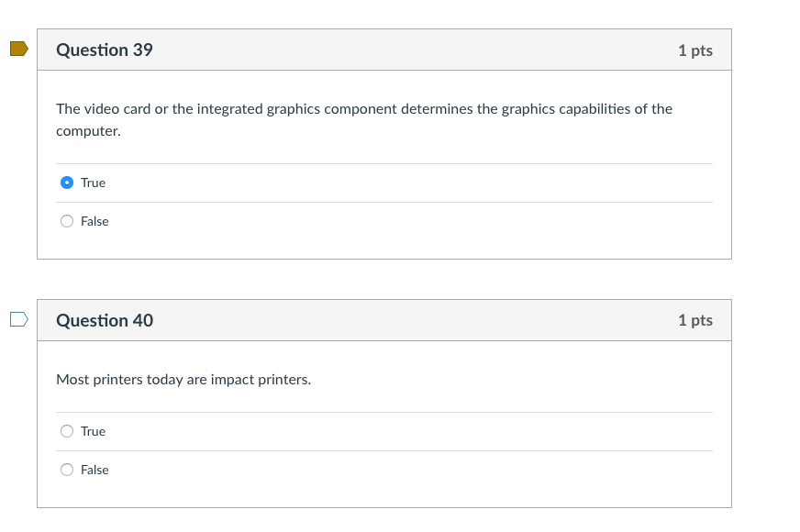Click the gray header bar of Question 39
The width and height of the screenshot is (800, 532).
tap(413, 50)
